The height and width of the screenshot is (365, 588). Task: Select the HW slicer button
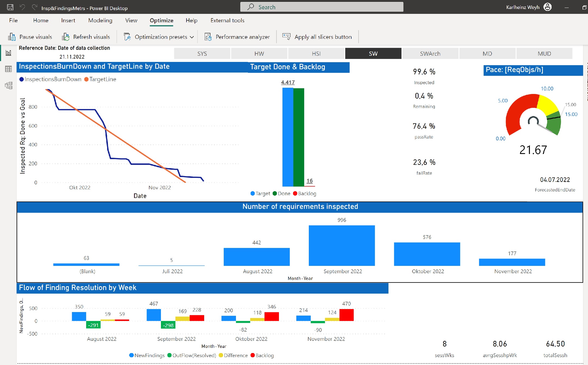(259, 54)
